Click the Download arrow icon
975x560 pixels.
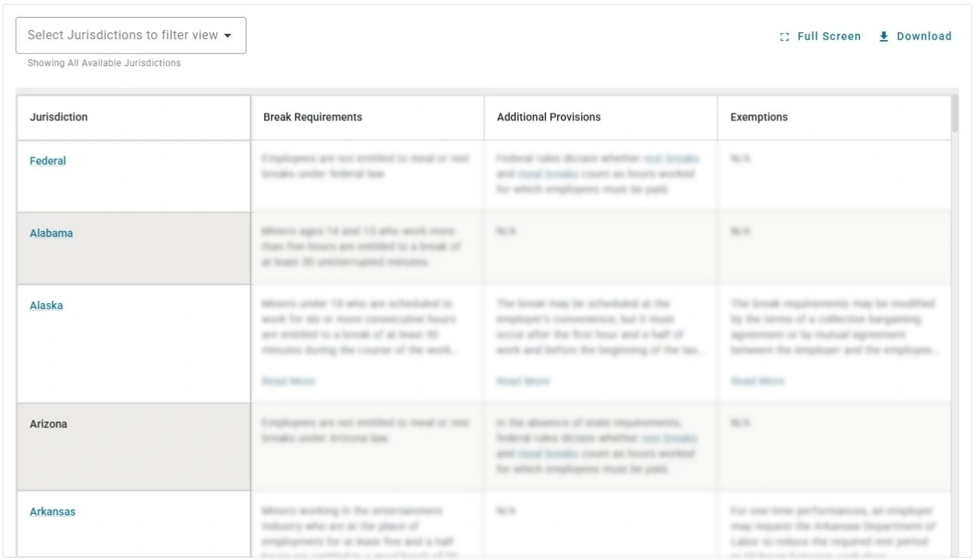coord(884,35)
